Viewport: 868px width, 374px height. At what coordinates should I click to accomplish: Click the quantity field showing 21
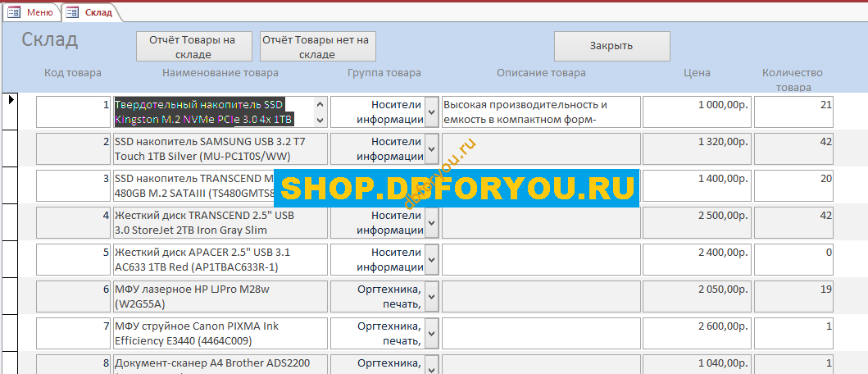(x=793, y=112)
